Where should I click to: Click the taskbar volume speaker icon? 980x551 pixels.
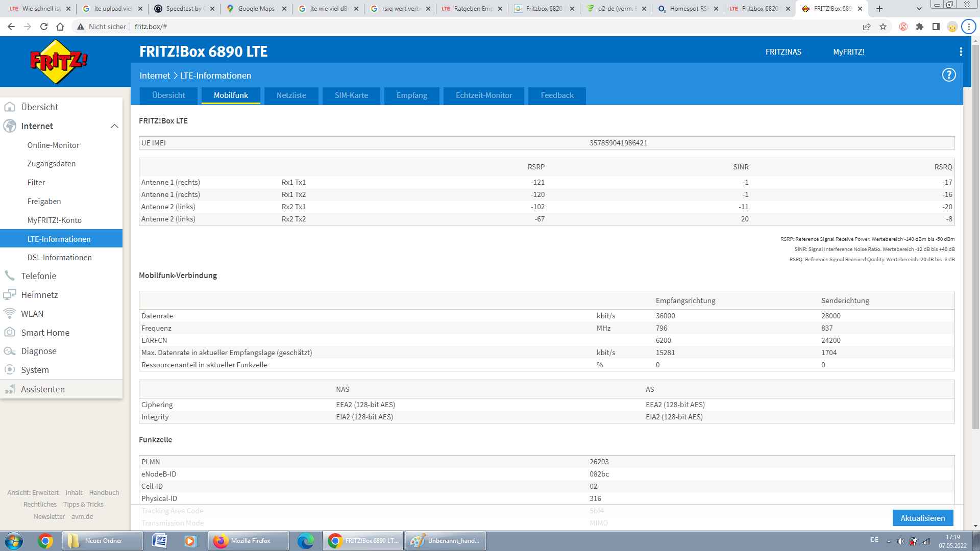(901, 541)
